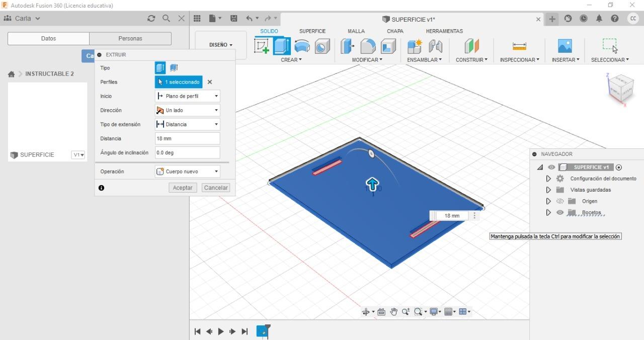Expand Configuración del documento node
Viewport: 644px width, 340px height.
(x=548, y=179)
